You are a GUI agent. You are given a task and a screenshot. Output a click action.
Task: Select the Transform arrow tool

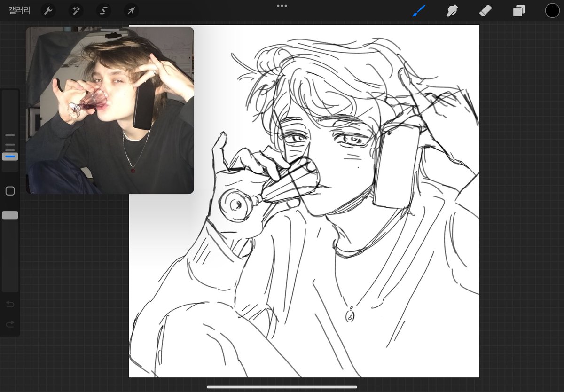131,10
